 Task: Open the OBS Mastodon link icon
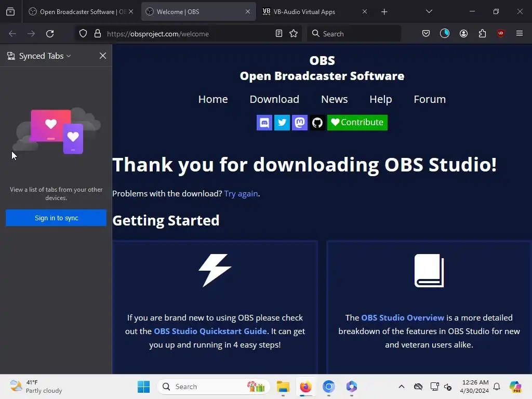[300, 123]
